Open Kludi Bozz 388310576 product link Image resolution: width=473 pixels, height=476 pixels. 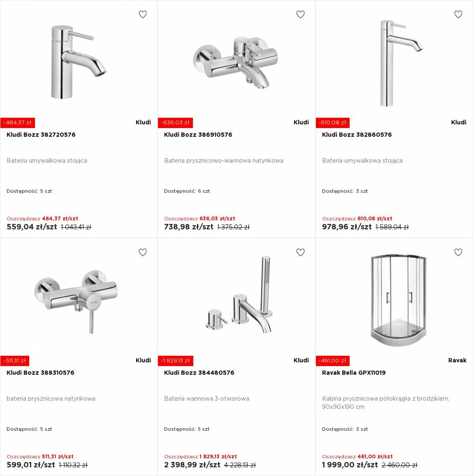(x=40, y=373)
